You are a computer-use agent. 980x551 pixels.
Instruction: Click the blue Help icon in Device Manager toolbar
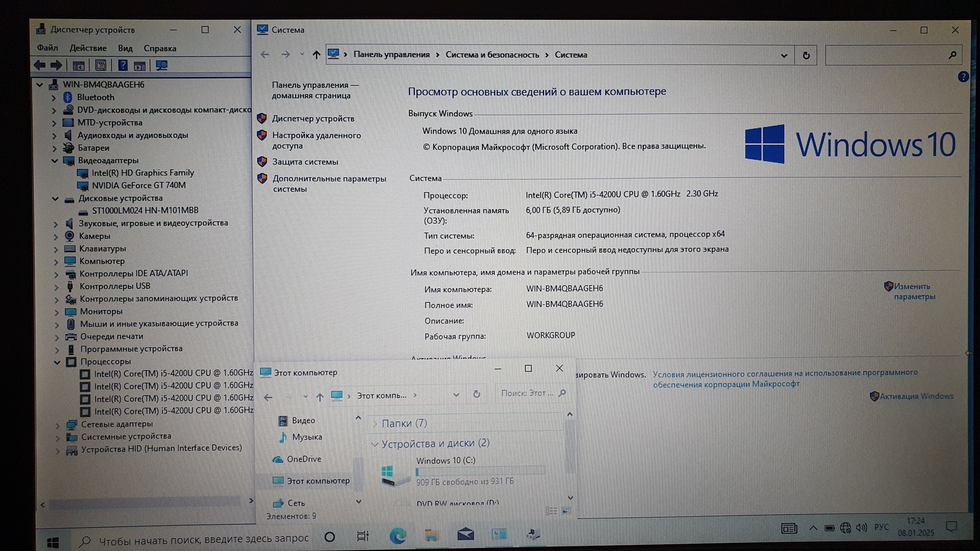(123, 66)
